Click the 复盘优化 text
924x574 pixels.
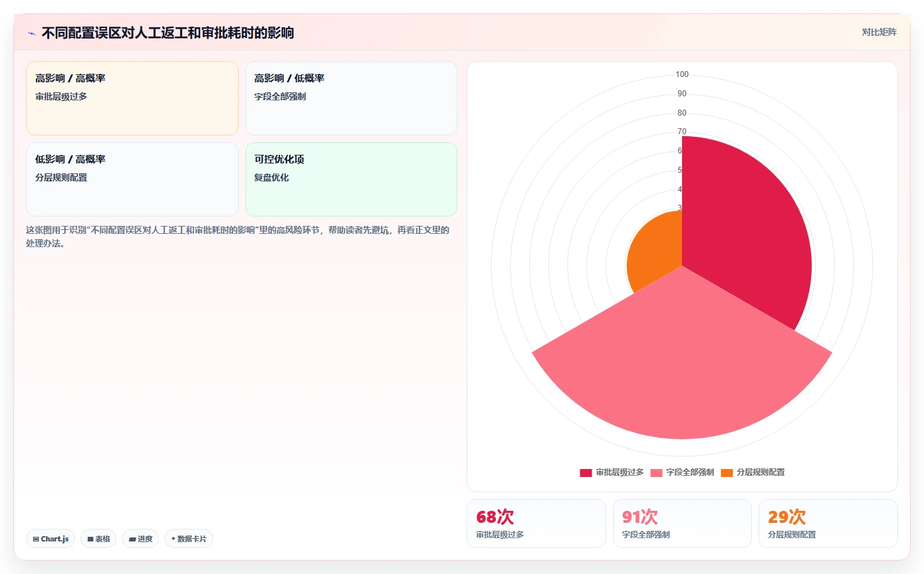271,177
